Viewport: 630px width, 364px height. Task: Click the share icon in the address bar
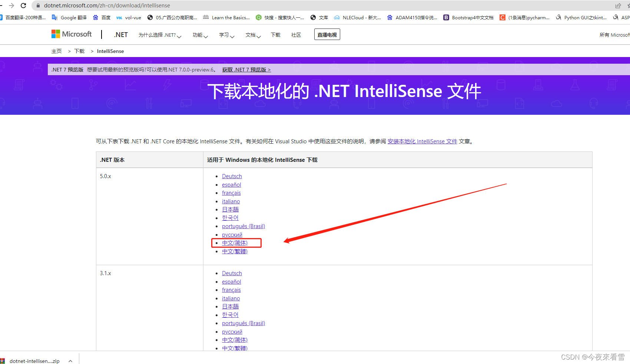618,6
